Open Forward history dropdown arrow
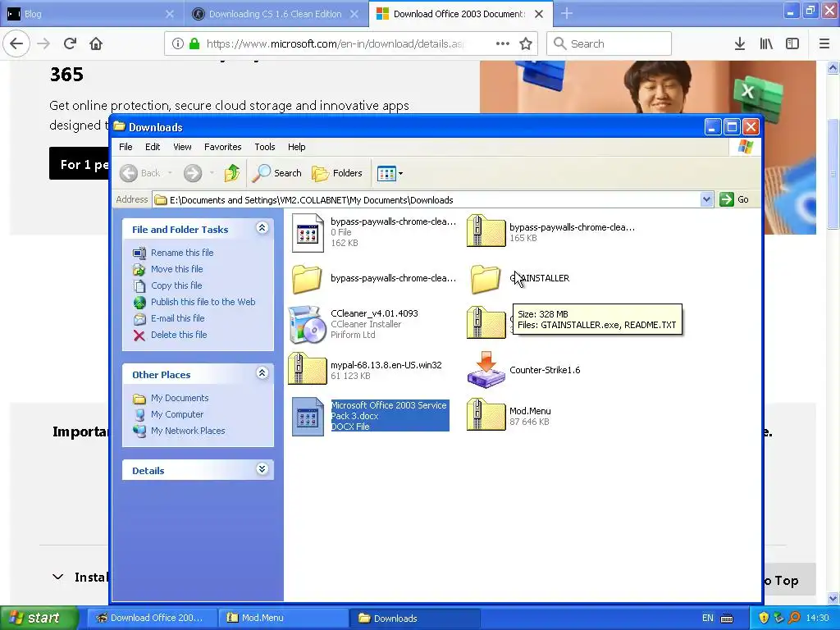The width and height of the screenshot is (840, 630). (212, 173)
